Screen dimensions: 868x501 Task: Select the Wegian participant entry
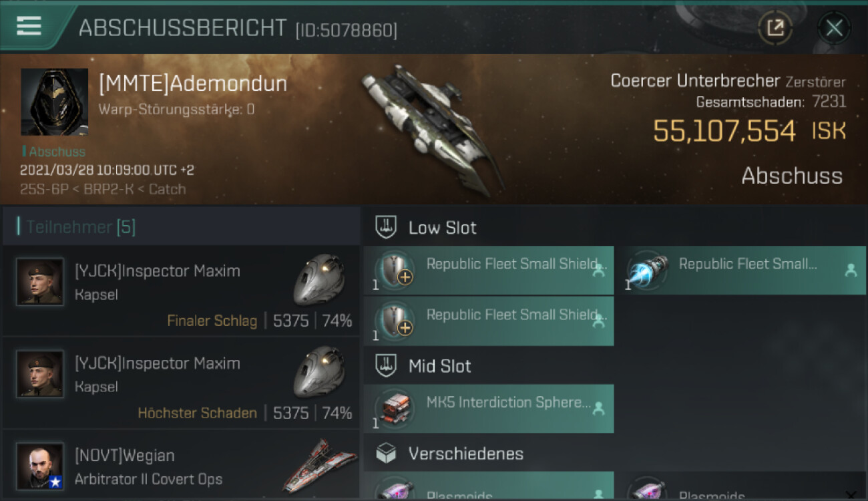(x=181, y=466)
